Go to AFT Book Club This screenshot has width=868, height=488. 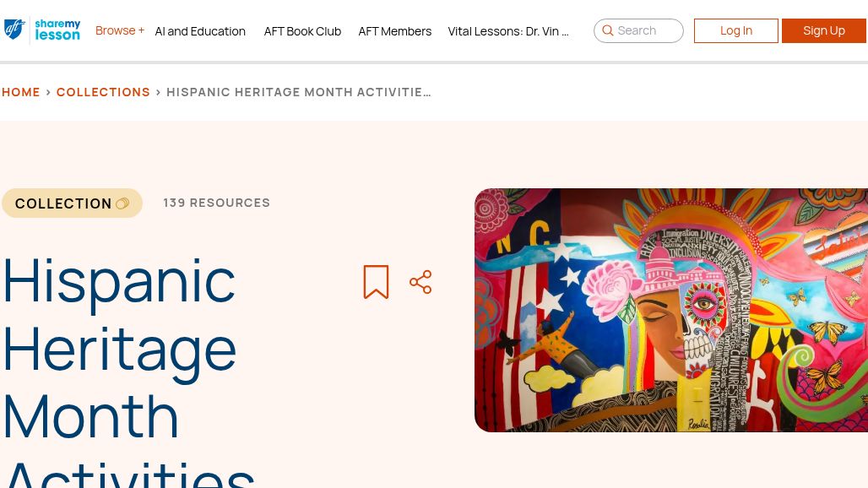pyautogui.click(x=302, y=31)
